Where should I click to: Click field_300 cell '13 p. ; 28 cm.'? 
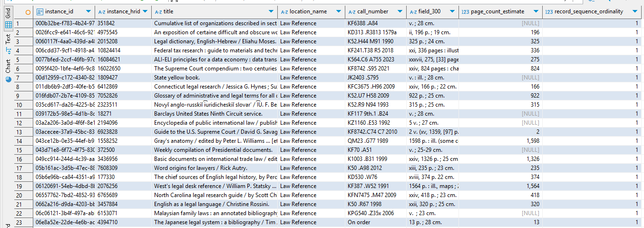432,222
